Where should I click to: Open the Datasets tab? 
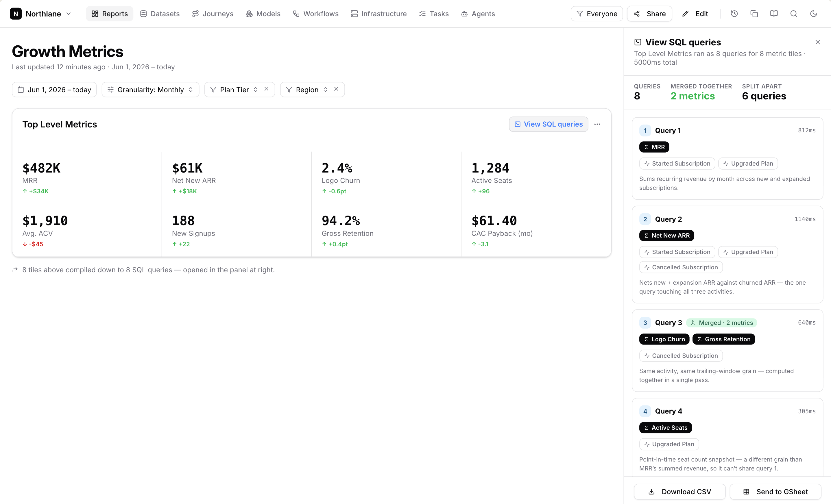[x=160, y=14]
